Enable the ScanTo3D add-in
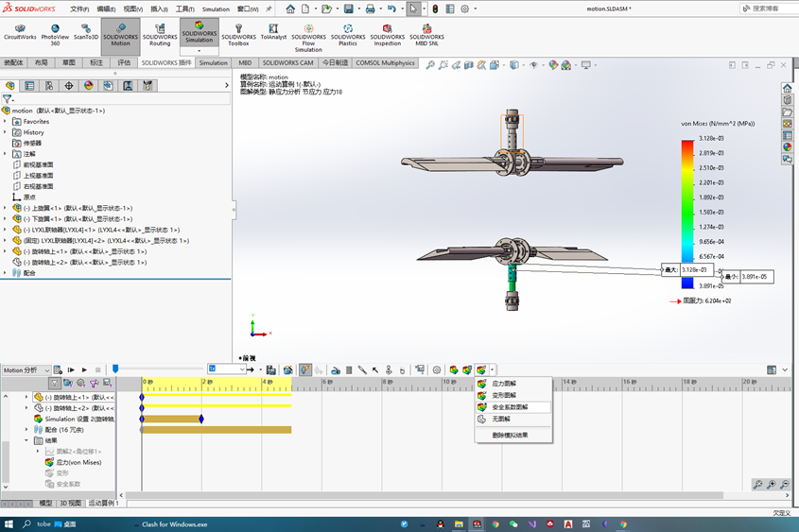This screenshot has height=532, width=799. pos(86,32)
